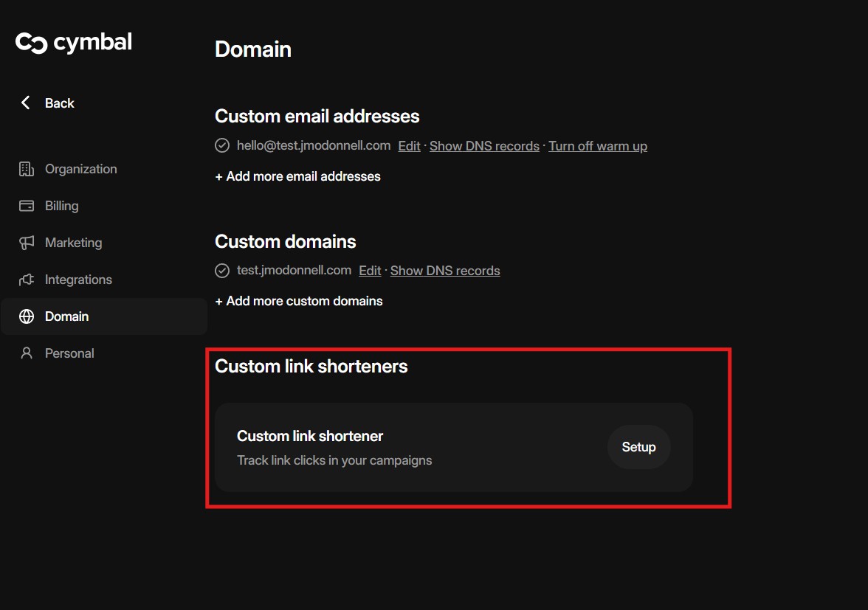Click the Marketing megaphone icon
This screenshot has width=868, height=610.
27,243
